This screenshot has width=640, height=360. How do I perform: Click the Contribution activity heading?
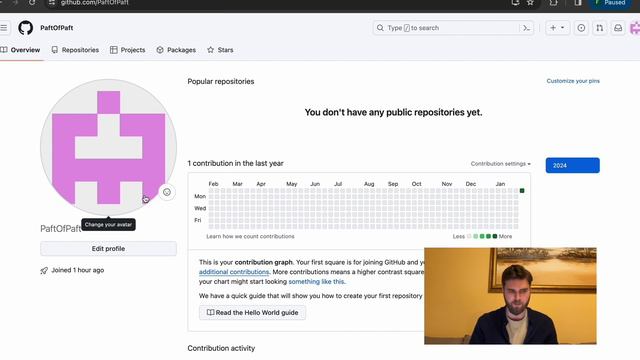[x=221, y=348]
